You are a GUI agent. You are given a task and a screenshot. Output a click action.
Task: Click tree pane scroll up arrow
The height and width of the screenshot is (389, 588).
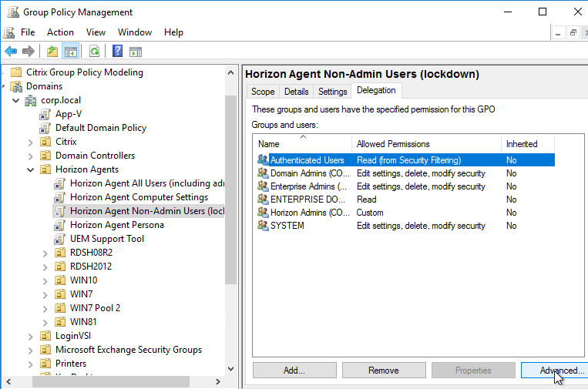click(x=230, y=72)
